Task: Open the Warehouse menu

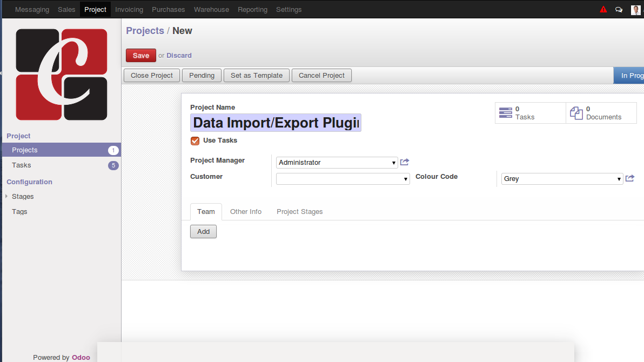Action: pyautogui.click(x=212, y=9)
